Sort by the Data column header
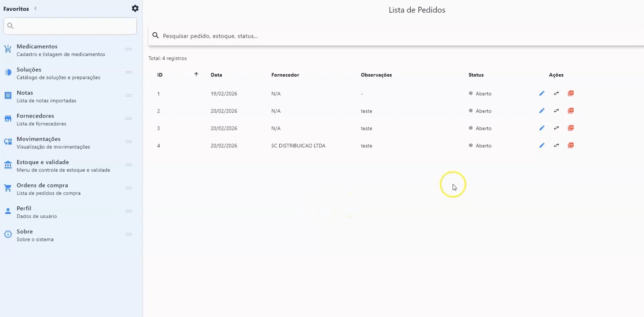Viewport: 644px width, 317px height. pos(216,75)
